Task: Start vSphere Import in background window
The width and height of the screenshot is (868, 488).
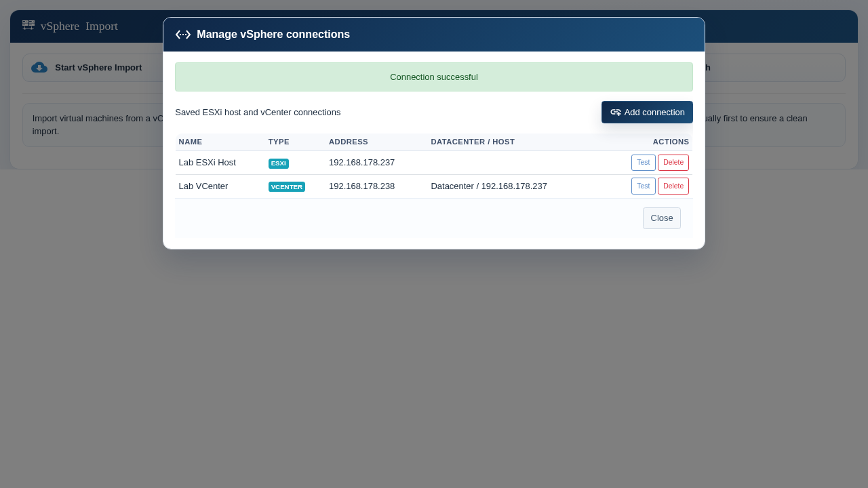Action: click(98, 68)
